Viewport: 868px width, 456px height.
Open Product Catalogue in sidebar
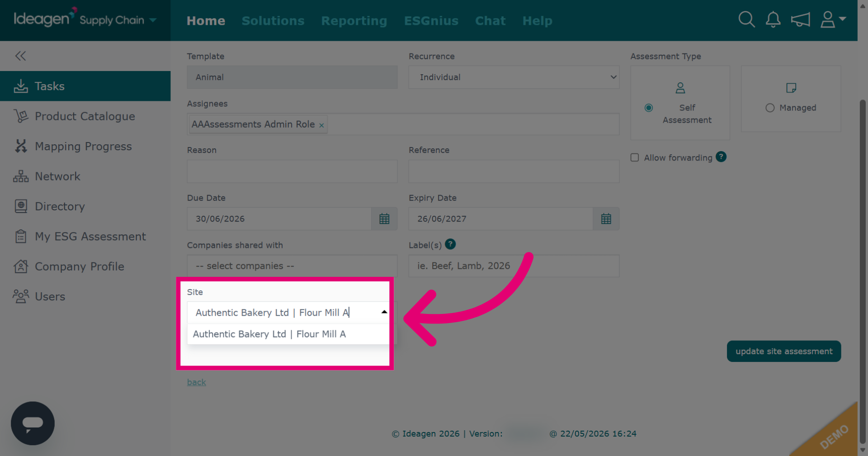85,116
